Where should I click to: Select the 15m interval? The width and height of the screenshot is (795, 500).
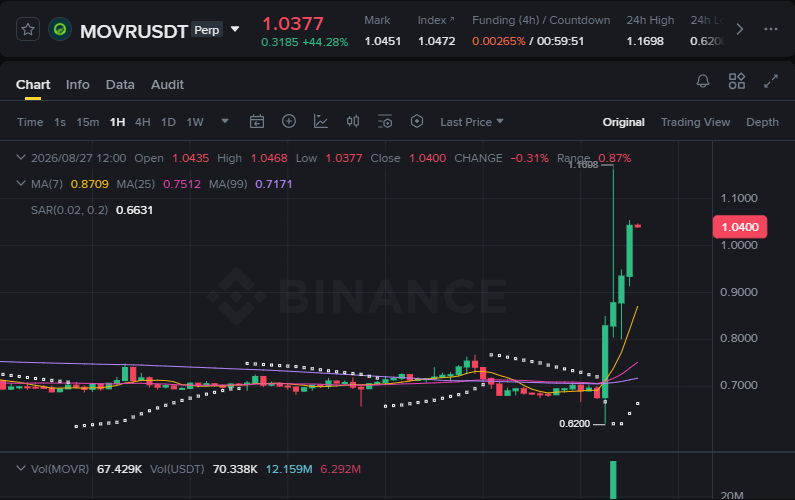[x=88, y=122]
